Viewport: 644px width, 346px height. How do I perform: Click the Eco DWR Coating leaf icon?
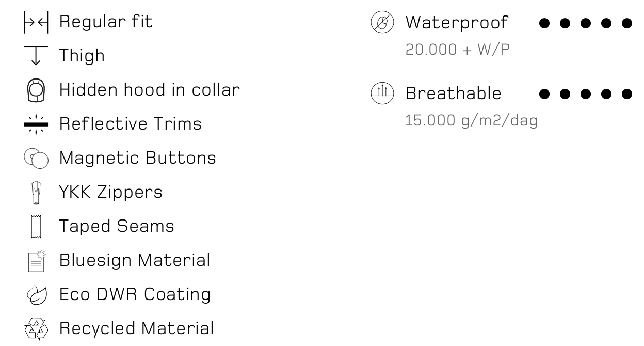[x=36, y=295]
